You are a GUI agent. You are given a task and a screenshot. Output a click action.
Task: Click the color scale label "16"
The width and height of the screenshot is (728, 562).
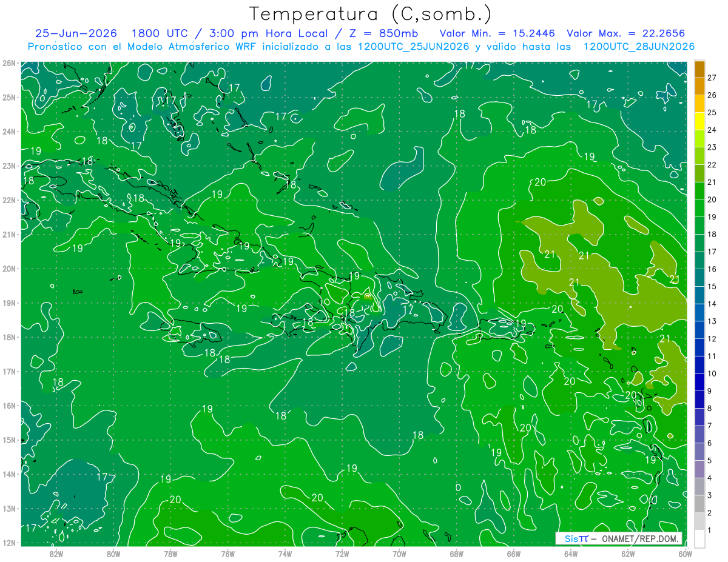[x=712, y=269]
